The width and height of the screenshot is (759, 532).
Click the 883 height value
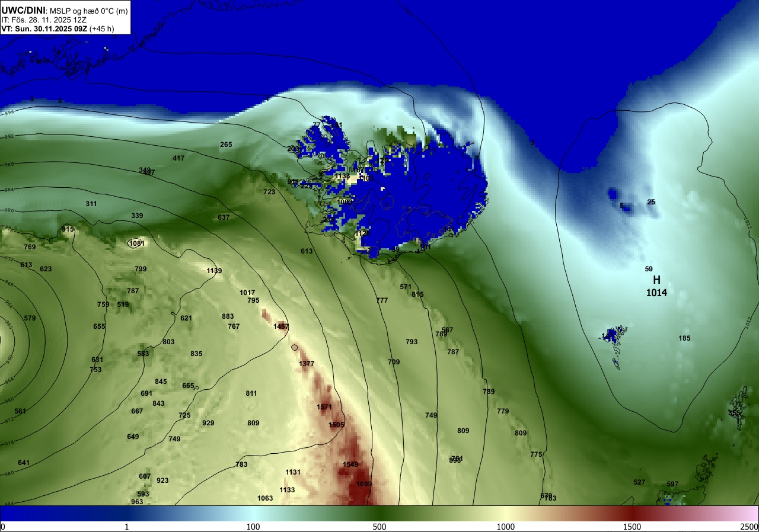pos(228,316)
